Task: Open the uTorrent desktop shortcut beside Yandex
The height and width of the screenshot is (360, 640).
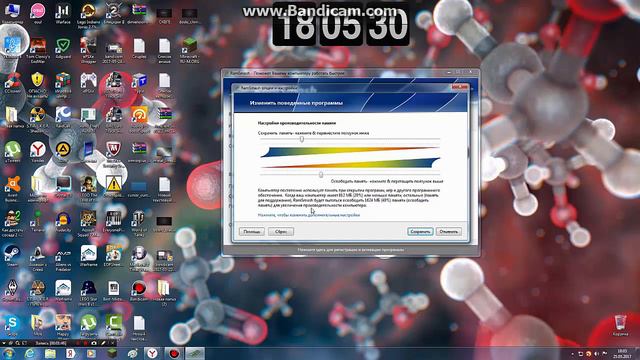Action: (x=12, y=152)
